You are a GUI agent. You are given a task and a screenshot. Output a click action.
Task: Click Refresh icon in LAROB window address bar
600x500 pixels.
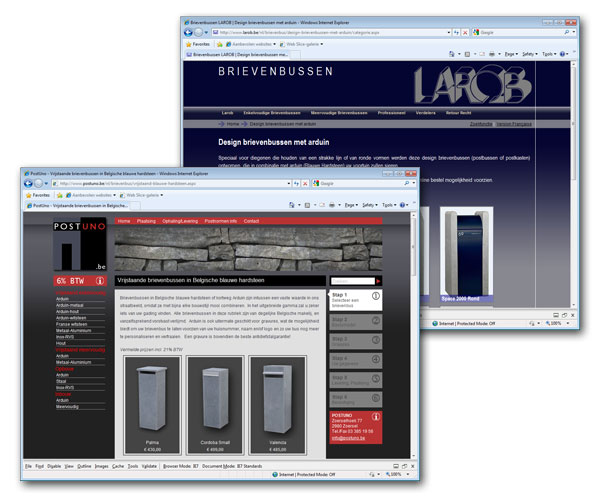(x=456, y=33)
